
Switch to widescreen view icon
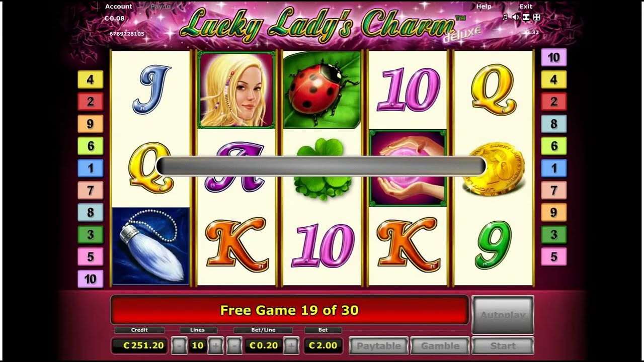tap(526, 17)
